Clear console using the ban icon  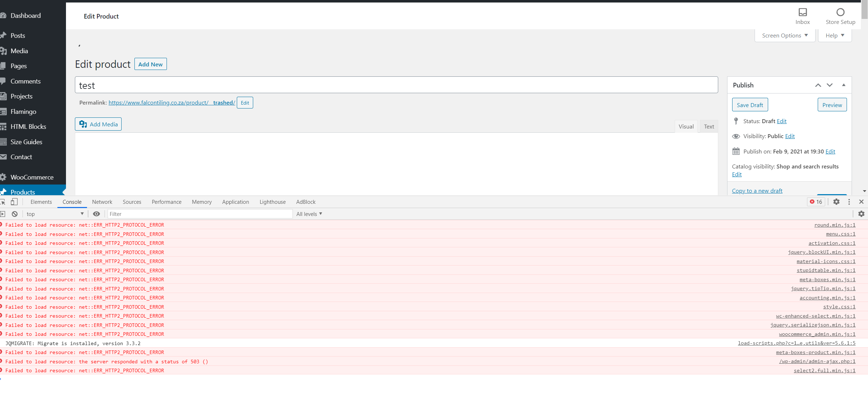point(15,214)
